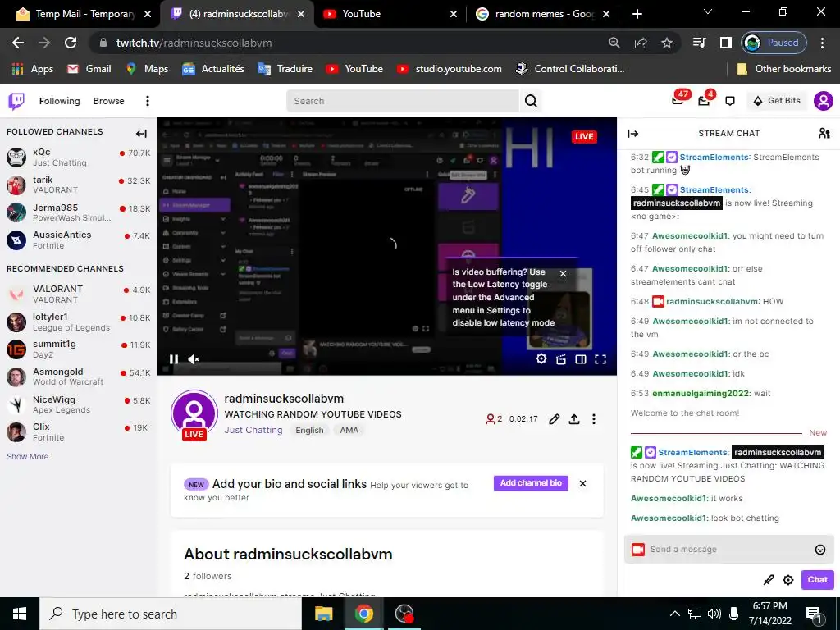Open the Other bookmarks folder
Image resolution: width=840 pixels, height=630 pixels.
(x=783, y=69)
